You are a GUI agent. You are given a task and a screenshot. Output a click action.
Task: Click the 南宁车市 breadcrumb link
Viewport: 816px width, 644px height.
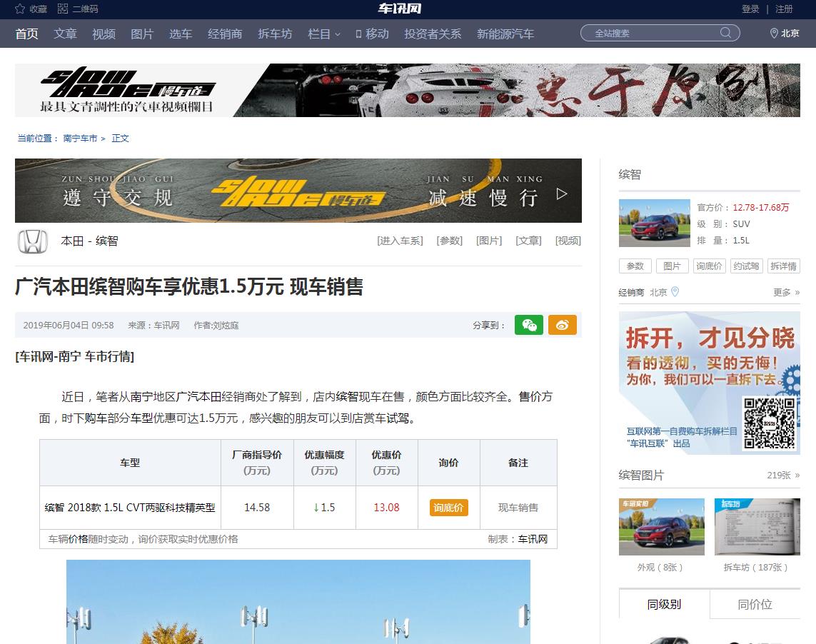(80, 138)
